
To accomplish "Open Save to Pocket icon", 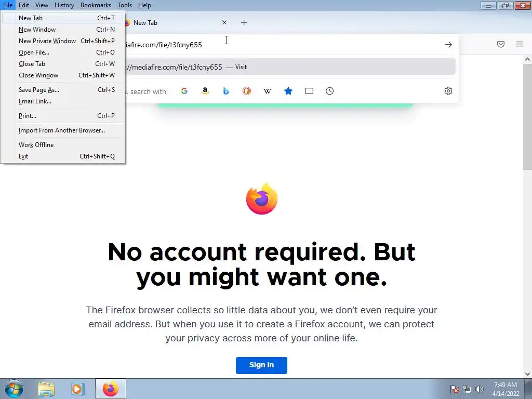I will coord(501,44).
